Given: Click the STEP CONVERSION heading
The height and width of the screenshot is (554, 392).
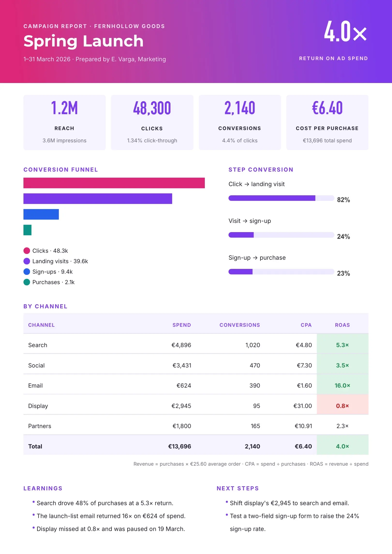Looking at the screenshot, I should click(261, 170).
